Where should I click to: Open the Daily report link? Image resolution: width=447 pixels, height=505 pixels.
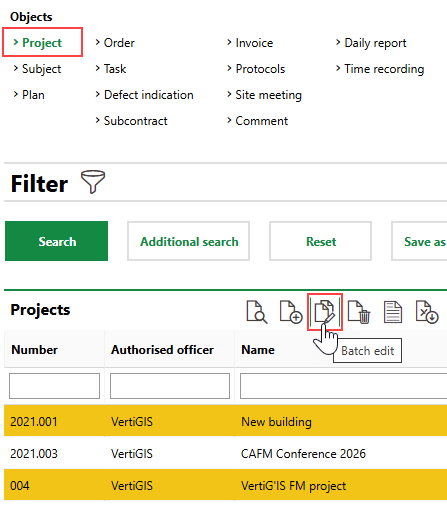375,43
